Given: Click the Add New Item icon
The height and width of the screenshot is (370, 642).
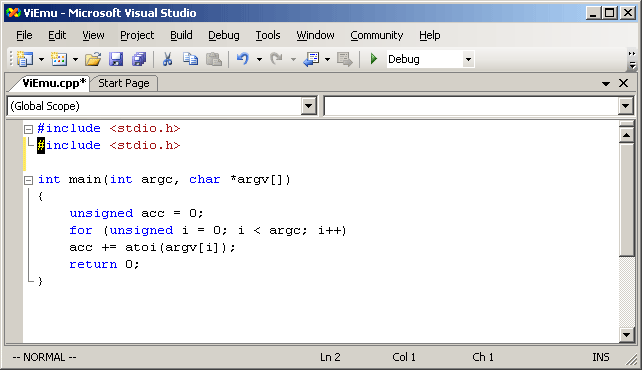Looking at the screenshot, I should [x=59, y=59].
